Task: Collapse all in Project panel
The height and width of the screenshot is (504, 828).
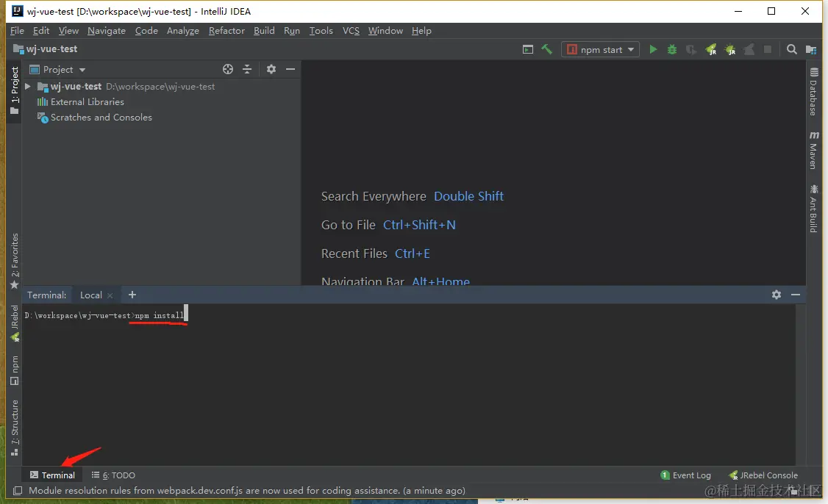Action: [x=247, y=69]
